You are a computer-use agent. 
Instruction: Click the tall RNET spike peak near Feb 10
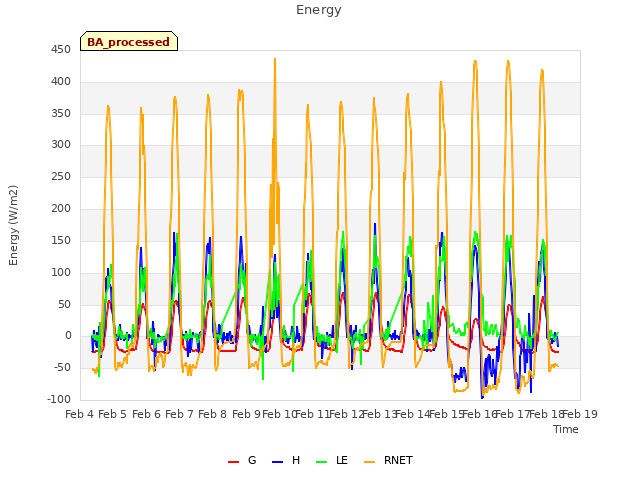(275, 60)
